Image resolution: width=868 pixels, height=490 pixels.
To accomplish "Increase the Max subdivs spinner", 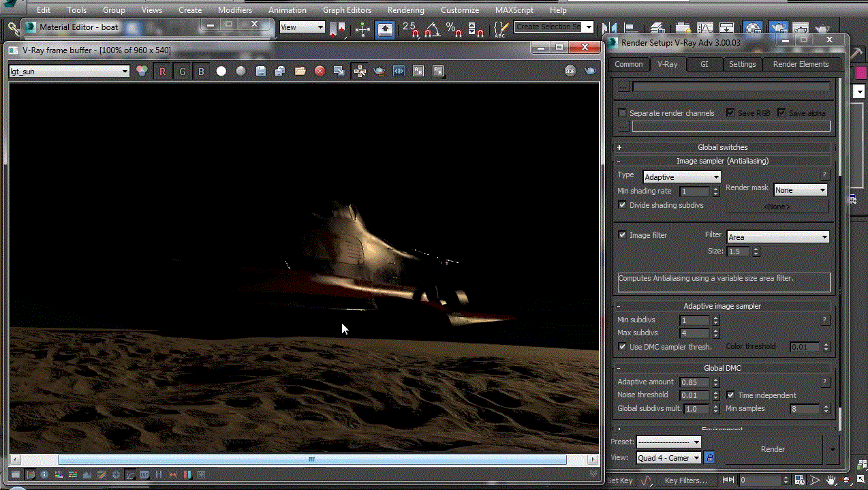I will [x=715, y=331].
